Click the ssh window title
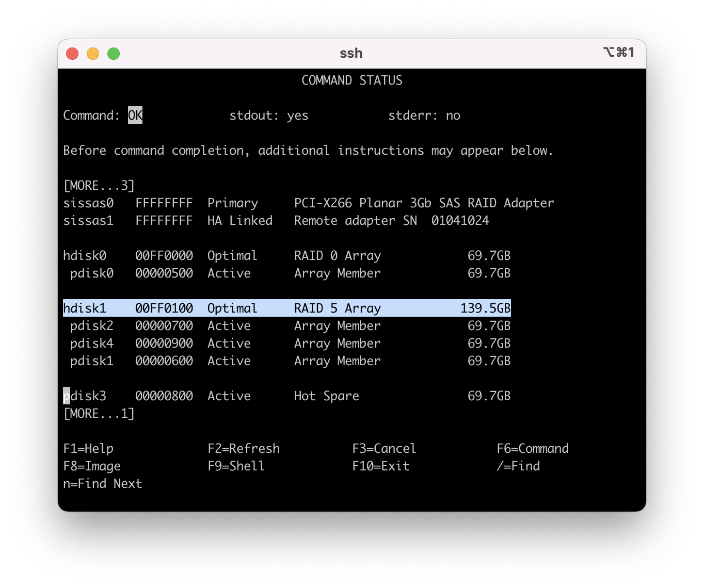The image size is (704, 588). click(x=351, y=53)
